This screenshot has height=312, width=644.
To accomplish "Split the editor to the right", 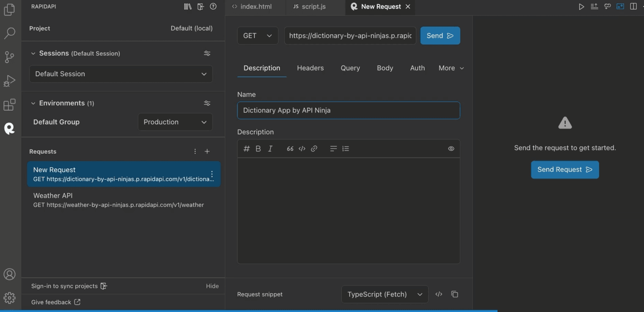I will tap(633, 7).
